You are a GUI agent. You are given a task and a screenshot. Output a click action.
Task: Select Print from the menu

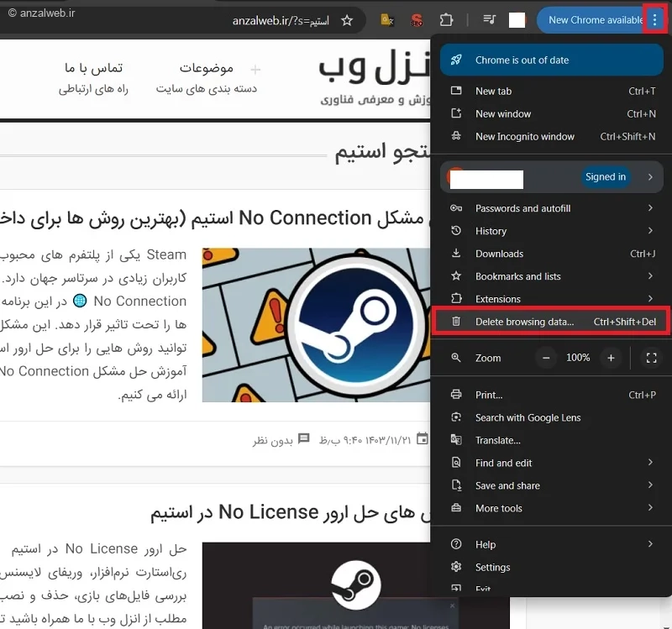(x=552, y=395)
